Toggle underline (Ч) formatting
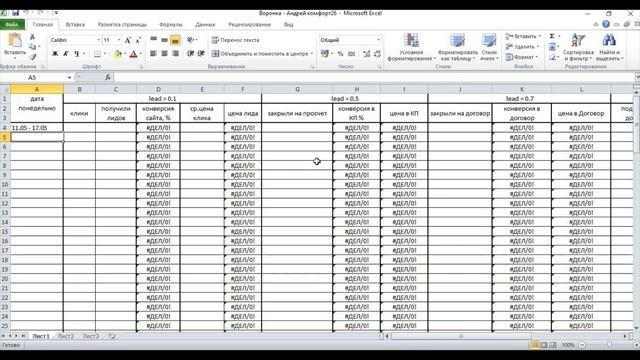 [76, 53]
